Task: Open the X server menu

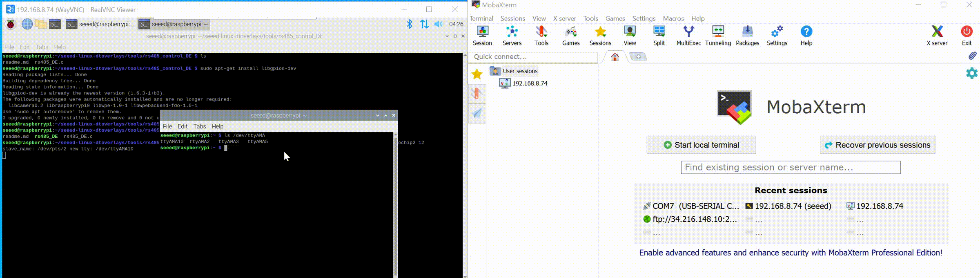Action: 564,18
